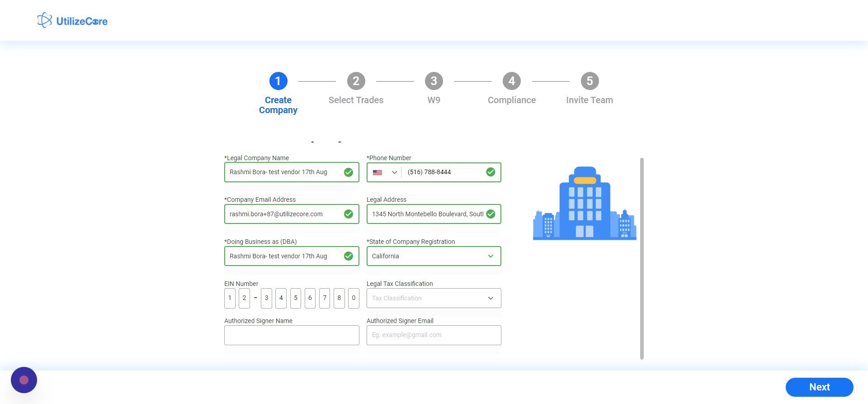
Task: Click the UtilizeCore logo
Action: [72, 21]
